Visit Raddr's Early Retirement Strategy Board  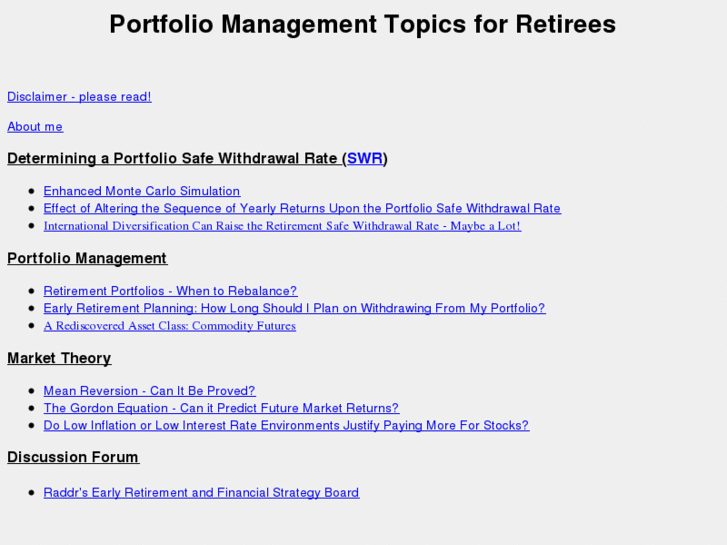[201, 492]
